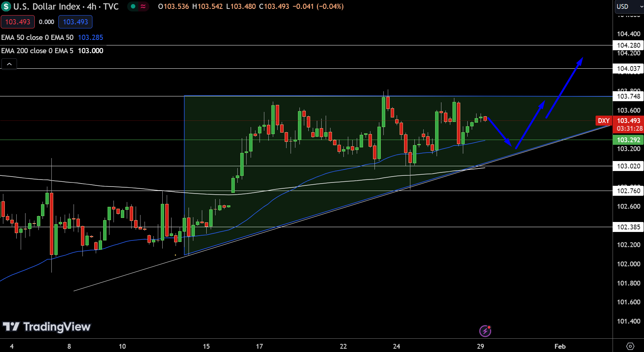
Task: Click the 102.000 price axis value
Action: point(628,264)
